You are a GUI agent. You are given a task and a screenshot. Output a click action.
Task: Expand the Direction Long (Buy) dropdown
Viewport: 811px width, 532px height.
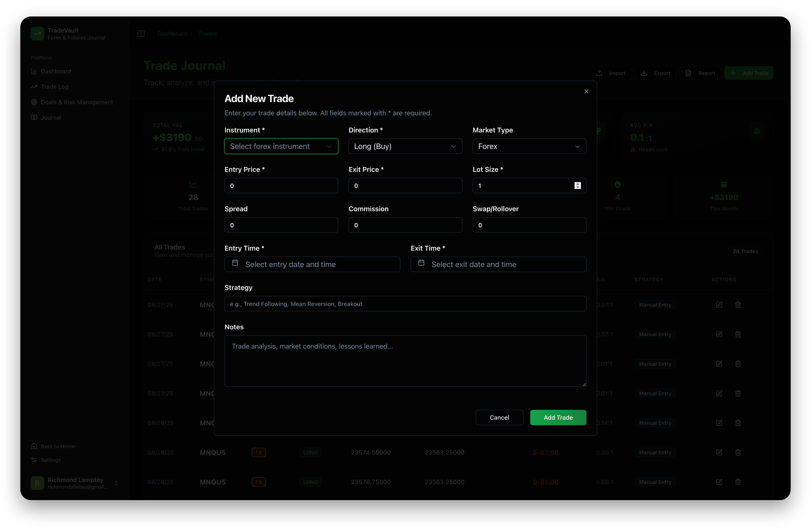(x=405, y=146)
